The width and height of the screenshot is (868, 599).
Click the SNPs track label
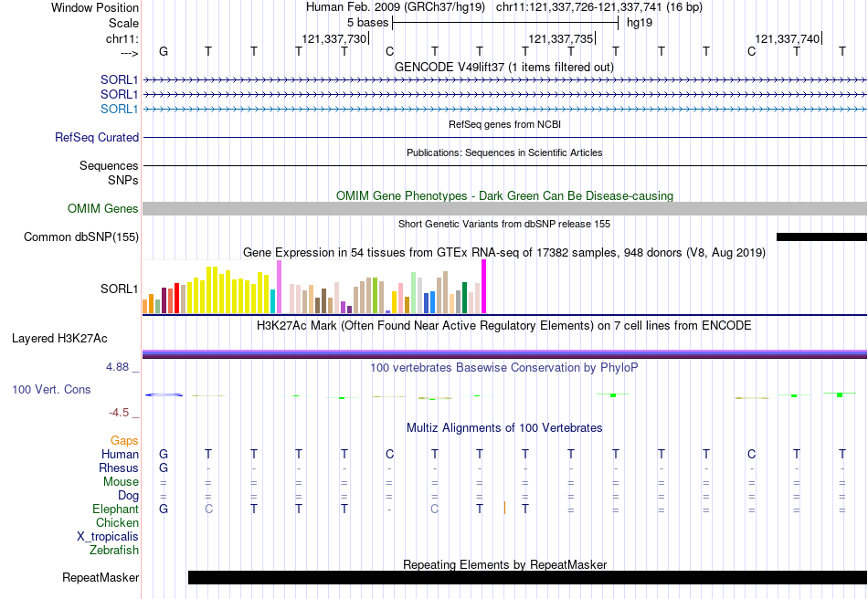[123, 180]
